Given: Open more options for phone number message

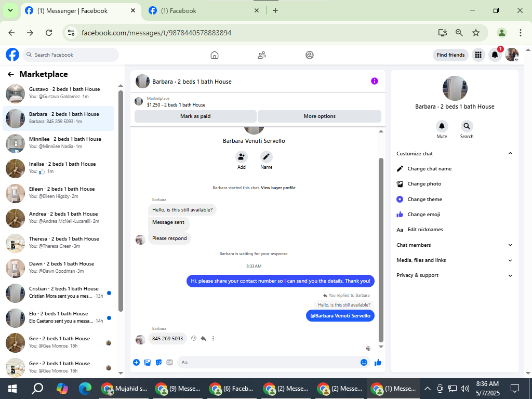Looking at the screenshot, I should [x=213, y=338].
